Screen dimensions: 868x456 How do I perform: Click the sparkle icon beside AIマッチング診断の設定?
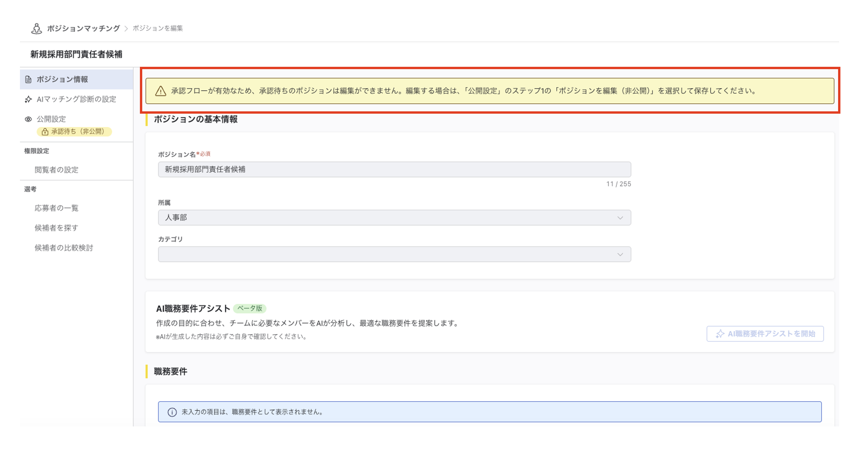[28, 99]
